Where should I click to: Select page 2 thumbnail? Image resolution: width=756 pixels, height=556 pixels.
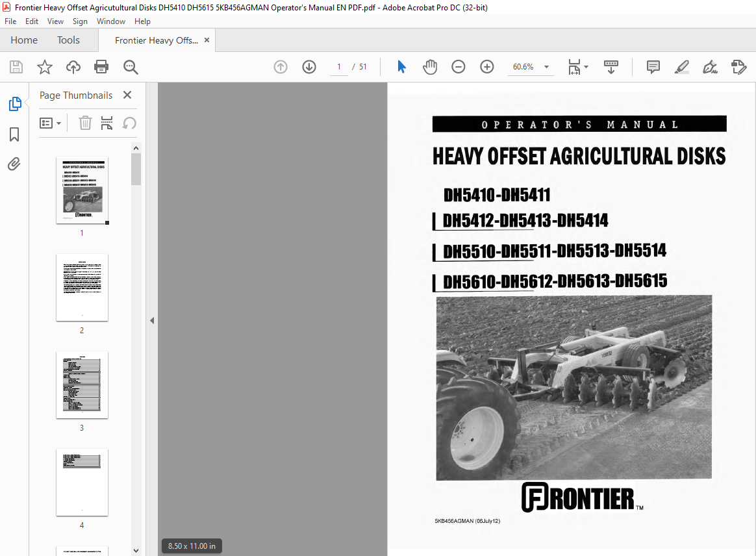(x=82, y=287)
